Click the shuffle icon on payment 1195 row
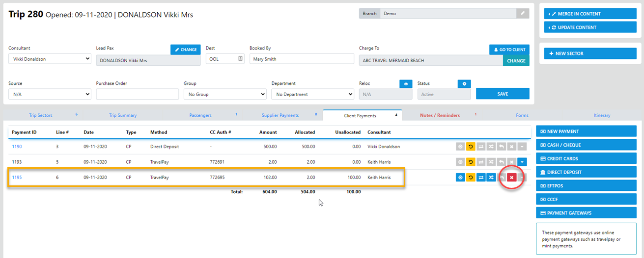The width and height of the screenshot is (644, 258). click(x=491, y=178)
